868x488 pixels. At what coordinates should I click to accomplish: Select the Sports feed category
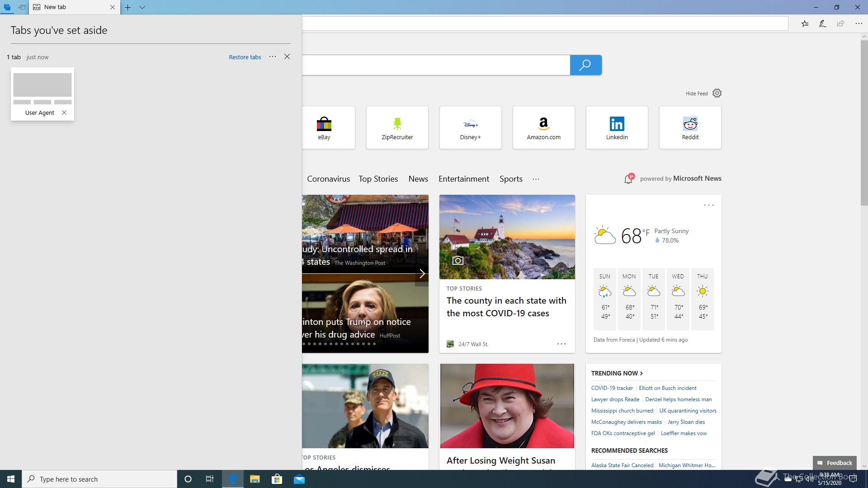coord(511,179)
